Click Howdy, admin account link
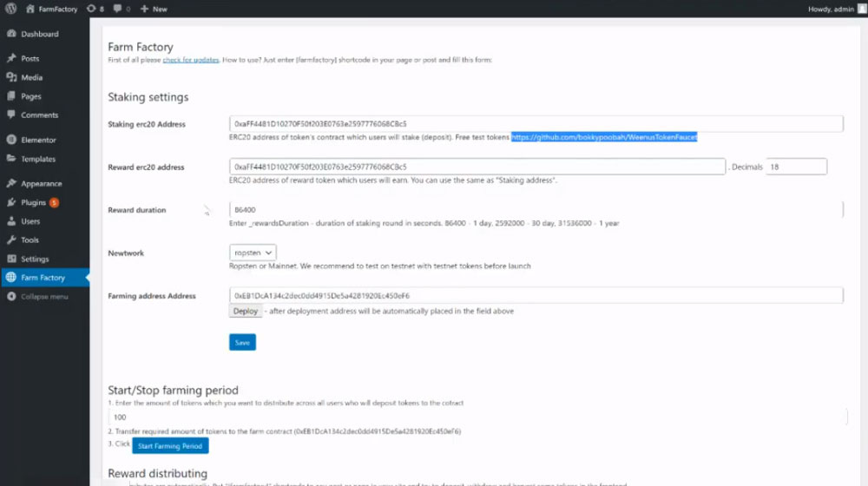 pyautogui.click(x=831, y=9)
